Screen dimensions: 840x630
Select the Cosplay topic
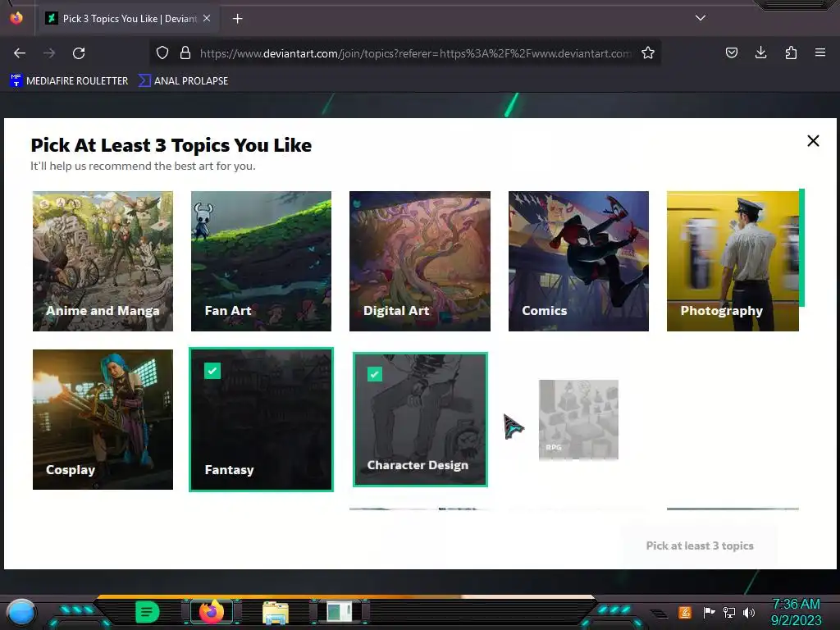(103, 419)
